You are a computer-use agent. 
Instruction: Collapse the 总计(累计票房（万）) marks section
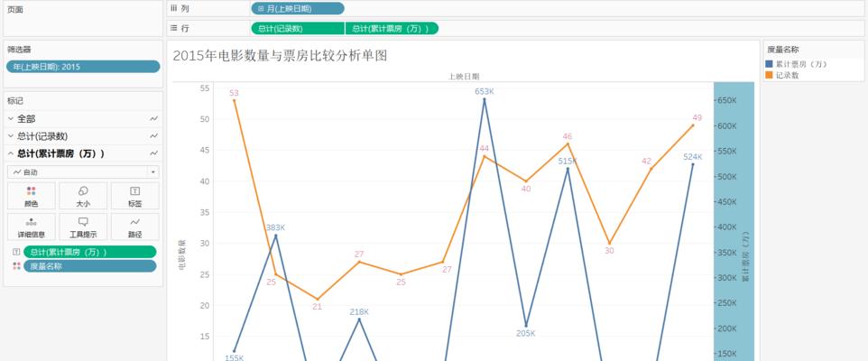click(11, 153)
